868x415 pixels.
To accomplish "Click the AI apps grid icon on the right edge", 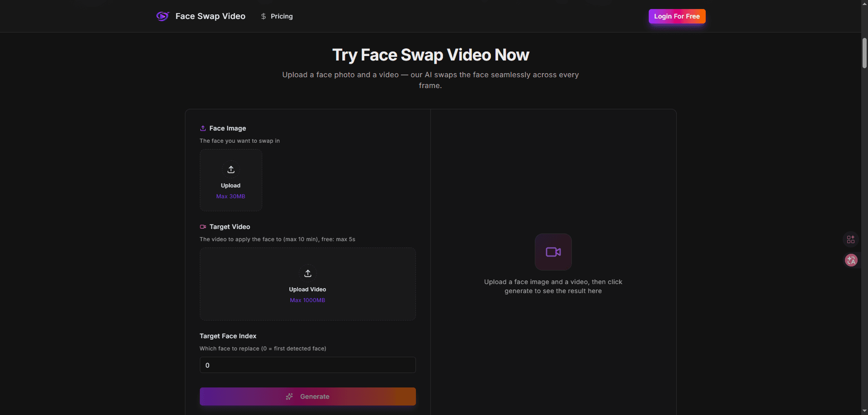I will [851, 239].
